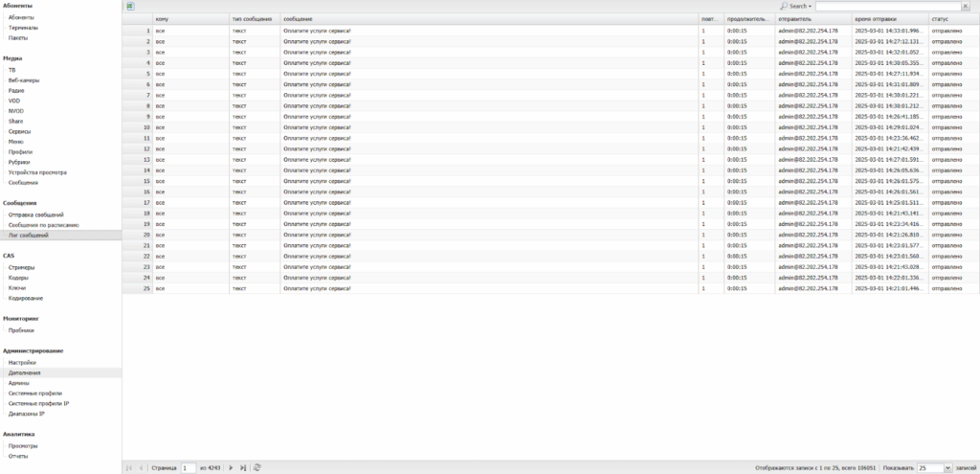The height and width of the screenshot is (474, 980).
Task: Click the search text field
Action: [x=886, y=6]
